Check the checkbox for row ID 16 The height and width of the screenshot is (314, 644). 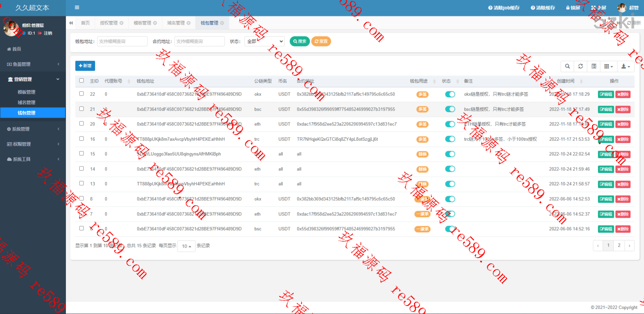point(81,139)
